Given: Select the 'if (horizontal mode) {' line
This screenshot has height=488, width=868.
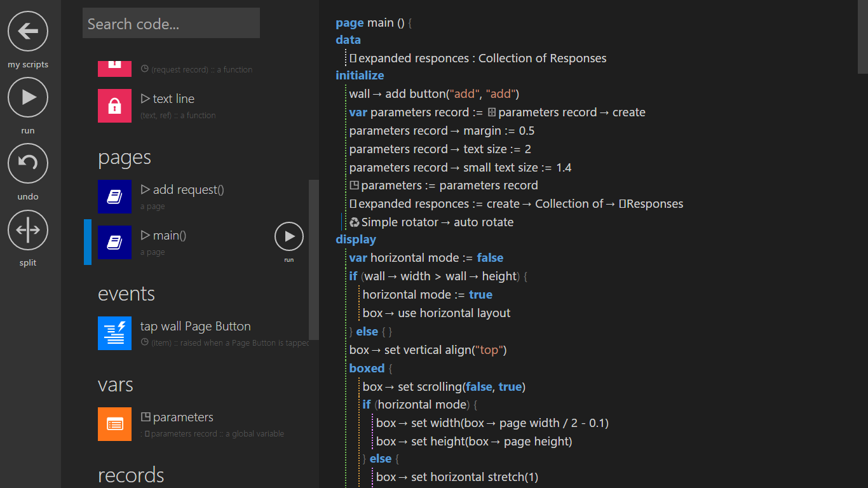Looking at the screenshot, I should pyautogui.click(x=419, y=405).
